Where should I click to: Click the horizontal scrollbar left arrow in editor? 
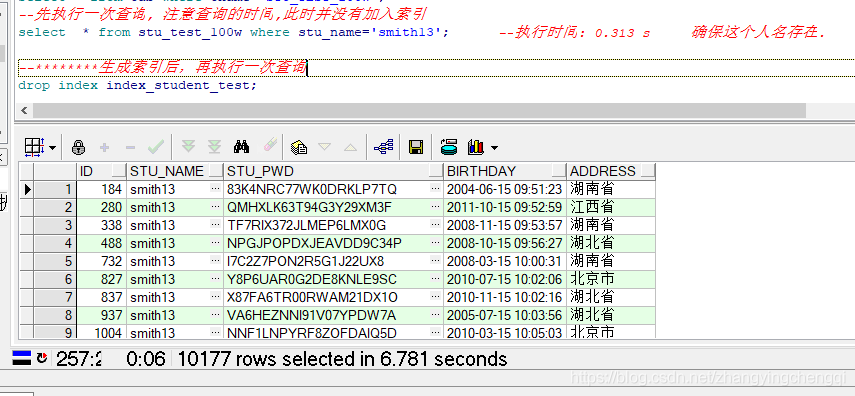click(24, 111)
